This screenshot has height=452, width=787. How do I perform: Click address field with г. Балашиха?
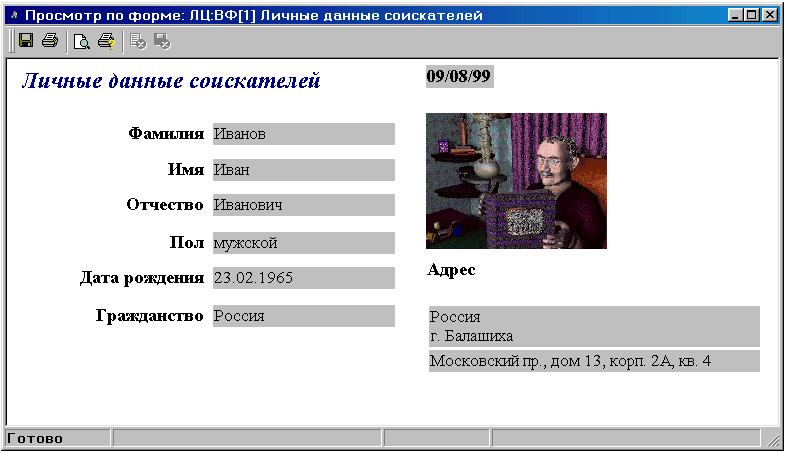click(x=594, y=327)
